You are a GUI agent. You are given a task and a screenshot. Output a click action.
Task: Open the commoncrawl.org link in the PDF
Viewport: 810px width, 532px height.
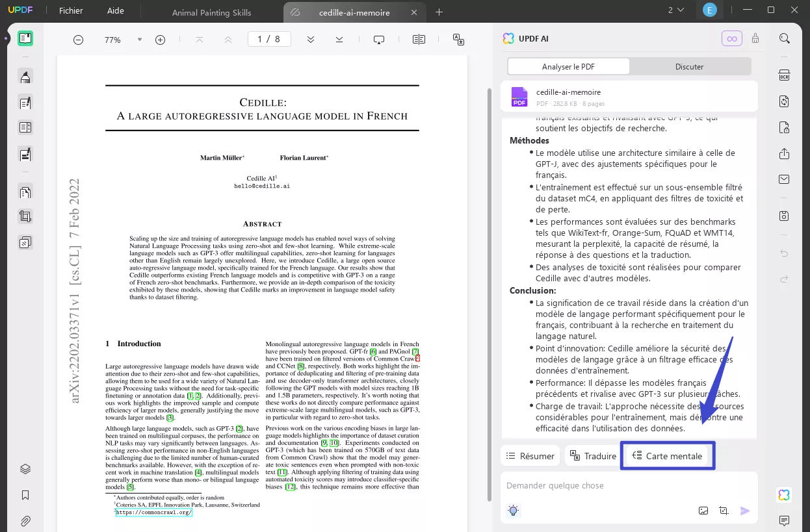tap(154, 513)
